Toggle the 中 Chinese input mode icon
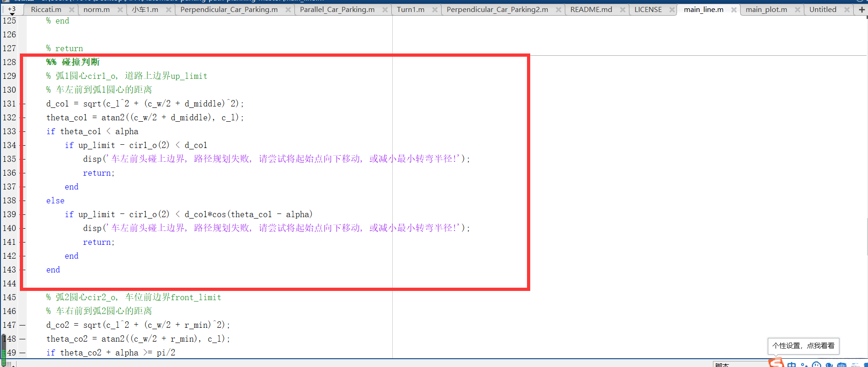The width and height of the screenshot is (868, 367). (792, 364)
